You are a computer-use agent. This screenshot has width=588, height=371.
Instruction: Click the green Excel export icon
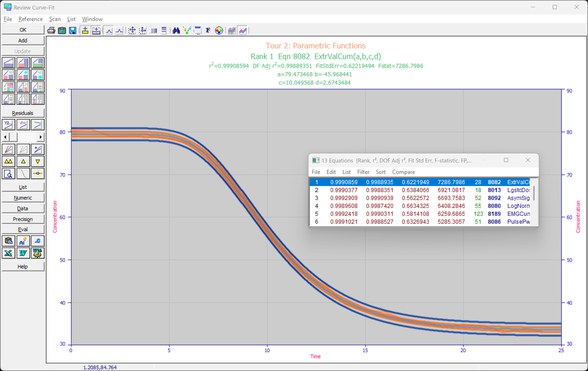pos(8,253)
